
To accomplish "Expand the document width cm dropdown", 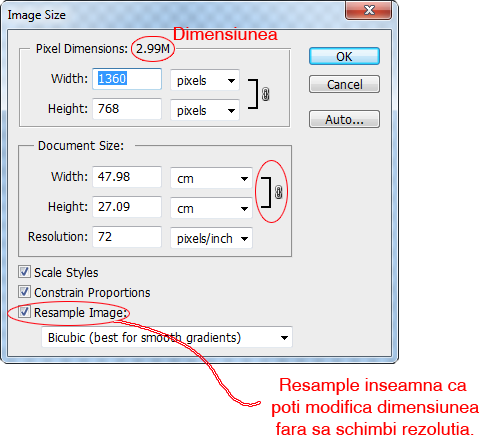I will point(211,178).
